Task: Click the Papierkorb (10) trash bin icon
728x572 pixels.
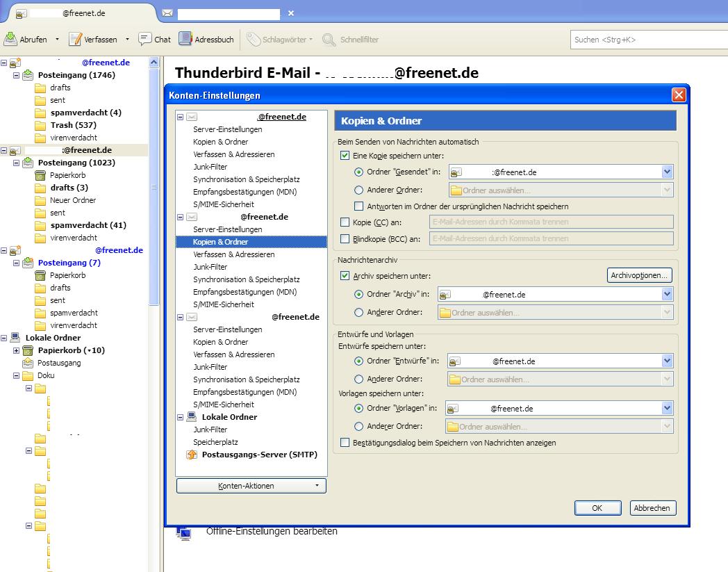Action: [x=28, y=350]
